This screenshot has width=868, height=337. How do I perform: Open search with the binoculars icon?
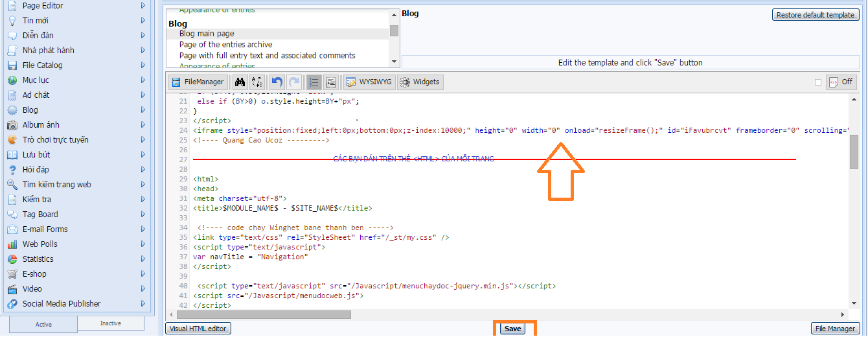239,82
